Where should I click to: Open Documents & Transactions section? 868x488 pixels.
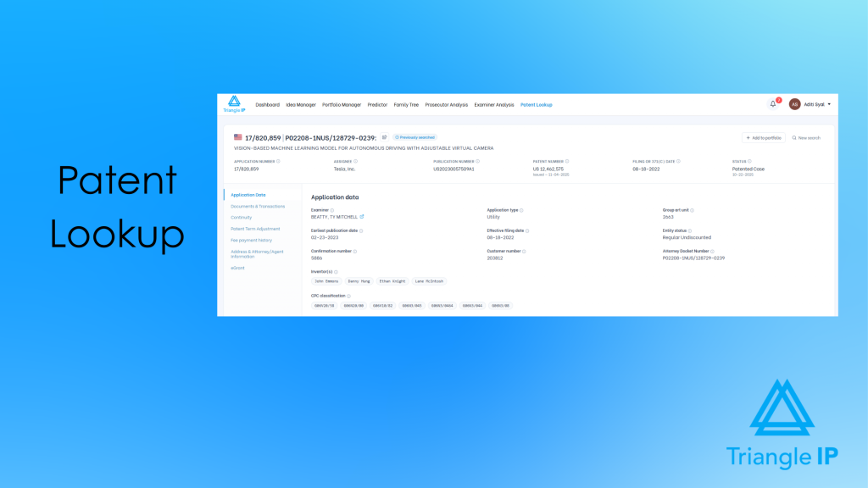click(258, 207)
